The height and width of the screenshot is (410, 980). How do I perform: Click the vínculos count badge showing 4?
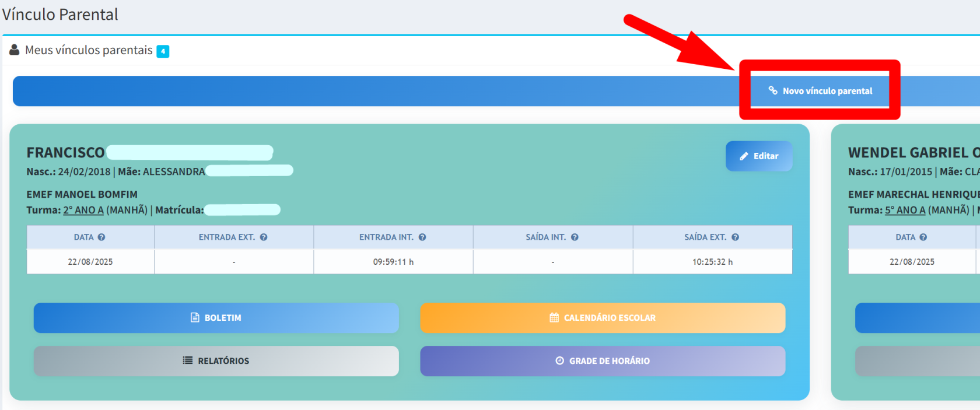(x=163, y=51)
